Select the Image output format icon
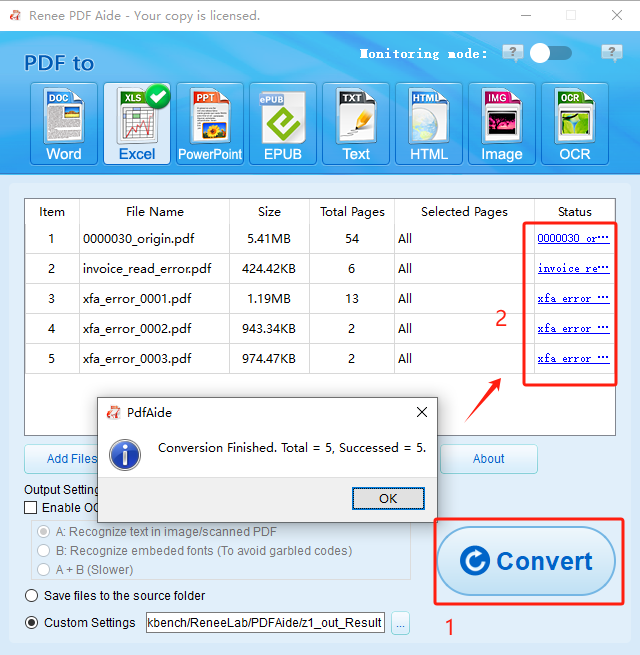 [x=502, y=123]
